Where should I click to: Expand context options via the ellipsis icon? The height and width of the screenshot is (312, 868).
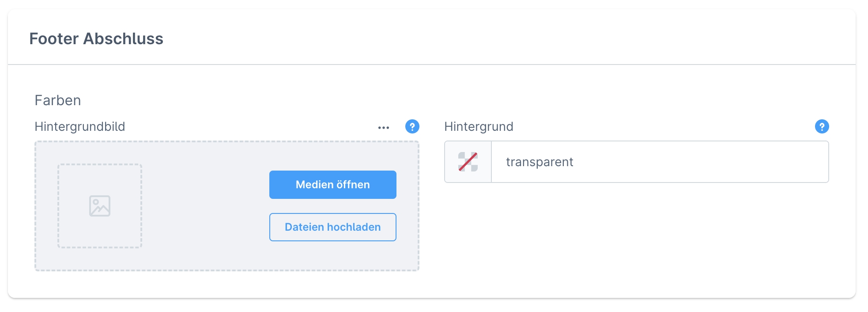coord(383,128)
